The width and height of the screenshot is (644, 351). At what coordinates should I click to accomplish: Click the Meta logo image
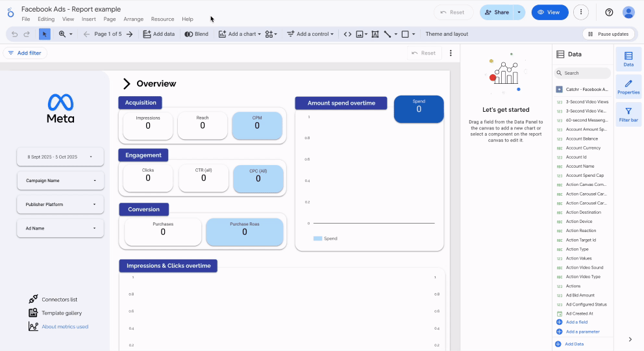60,109
